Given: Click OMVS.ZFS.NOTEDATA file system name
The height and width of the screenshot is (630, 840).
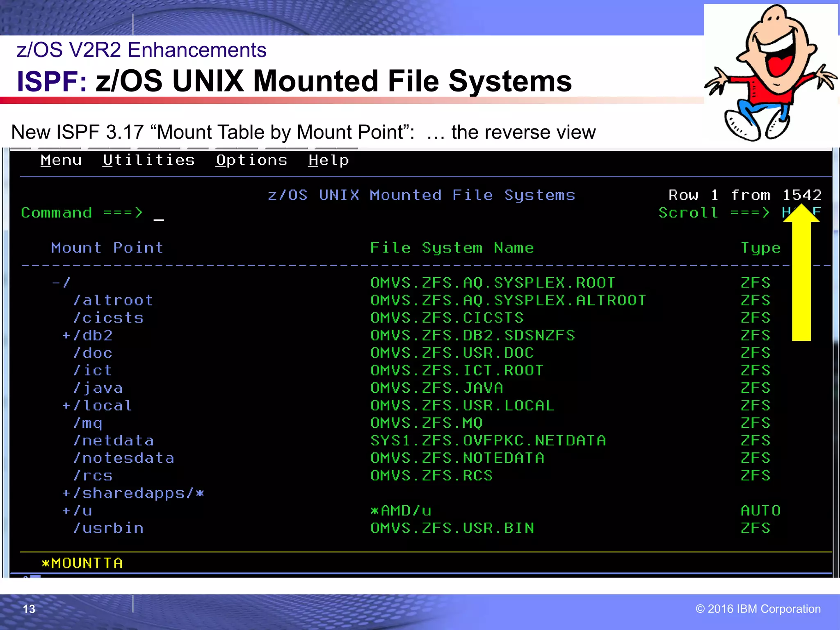Looking at the screenshot, I should click(457, 458).
